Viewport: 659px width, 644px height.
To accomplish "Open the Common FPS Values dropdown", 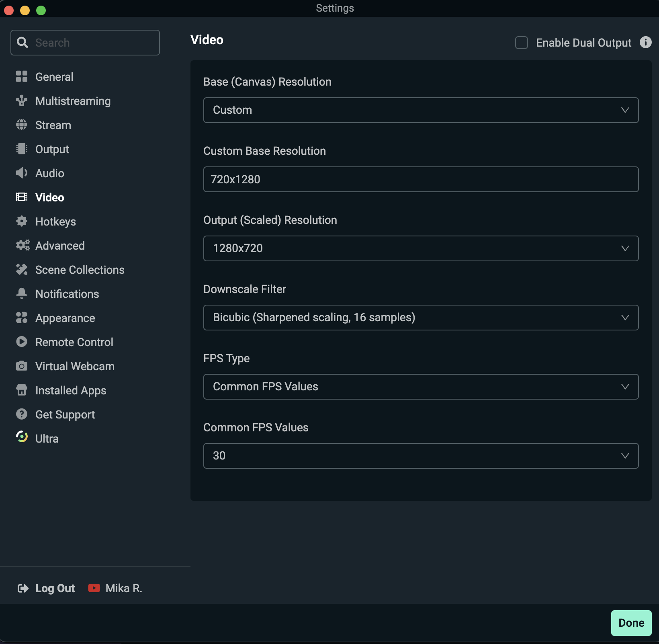I will pos(421,456).
